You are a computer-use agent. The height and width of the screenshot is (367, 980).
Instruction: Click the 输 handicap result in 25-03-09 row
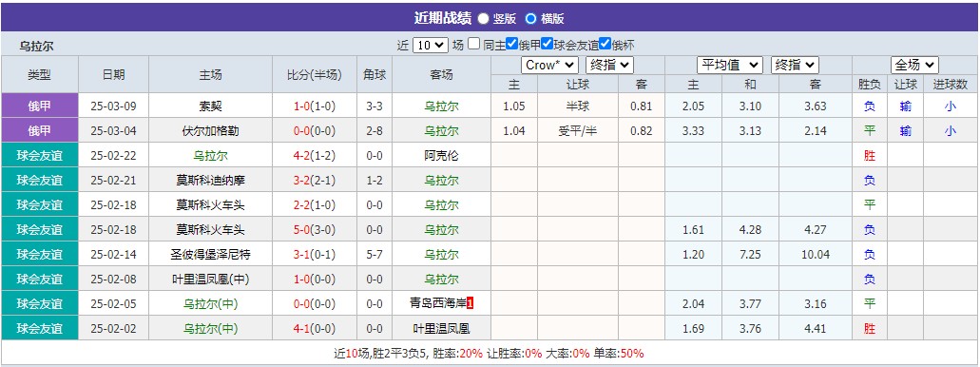click(906, 106)
